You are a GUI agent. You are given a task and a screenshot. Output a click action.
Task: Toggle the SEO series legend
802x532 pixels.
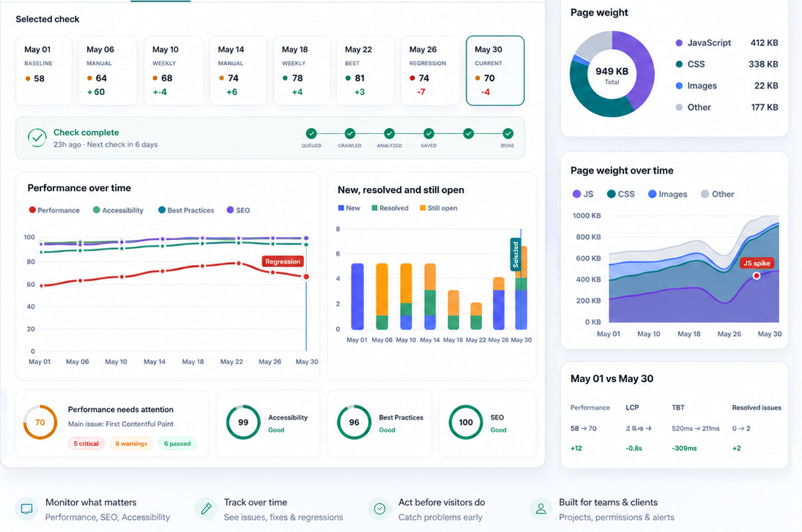click(238, 210)
